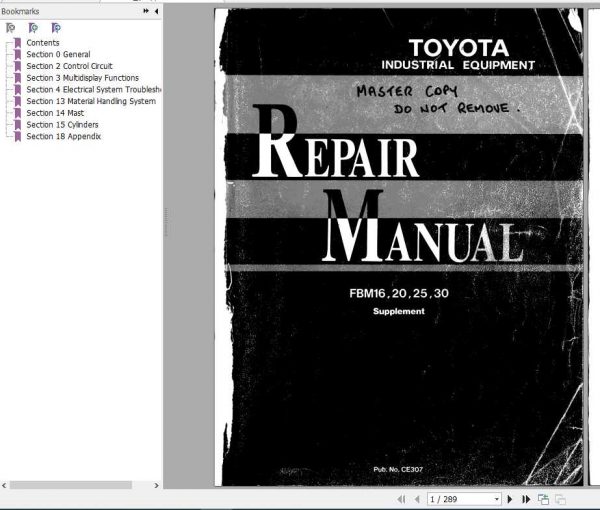Click the go to previous view icon
Image resolution: width=600 pixels, height=510 pixels.
[543, 499]
